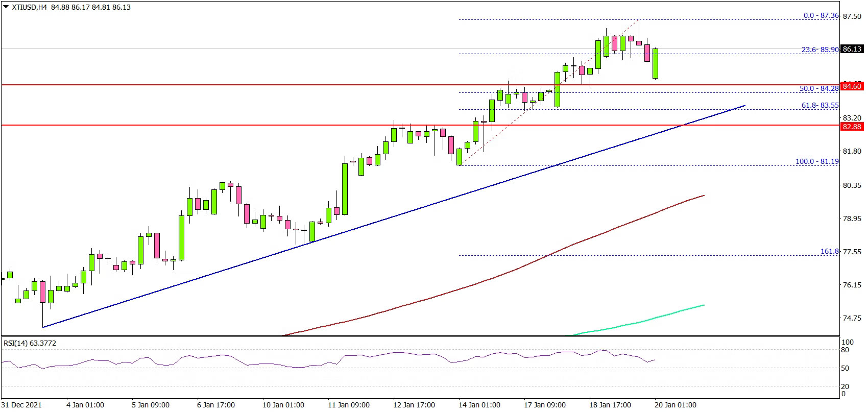Click the current price tag 86.13 on price axis

click(852, 49)
